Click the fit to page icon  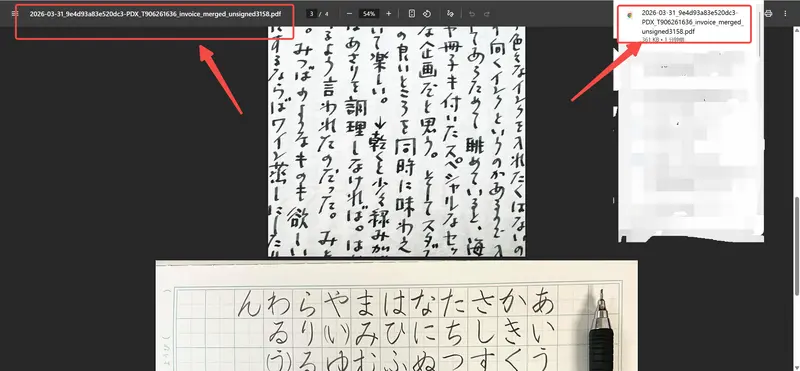412,14
